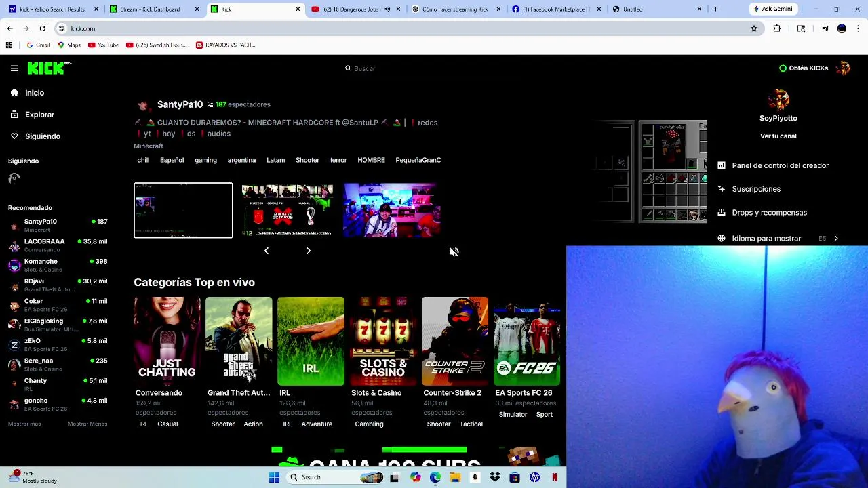Screen dimensions: 868x488
Task: Click the Tactical tag under Counter-Strike 2
Action: click(x=471, y=424)
